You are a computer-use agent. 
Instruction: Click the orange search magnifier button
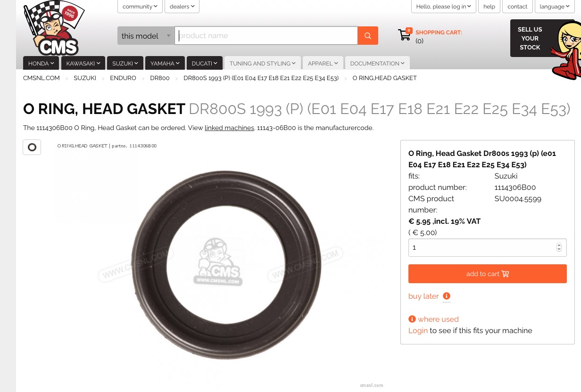point(368,36)
